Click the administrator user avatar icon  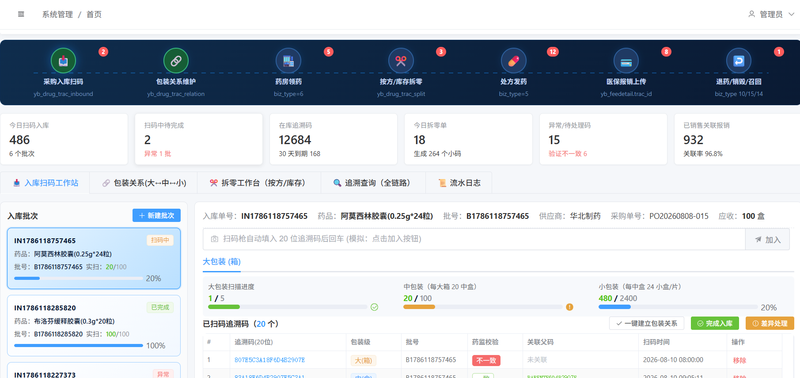point(752,14)
